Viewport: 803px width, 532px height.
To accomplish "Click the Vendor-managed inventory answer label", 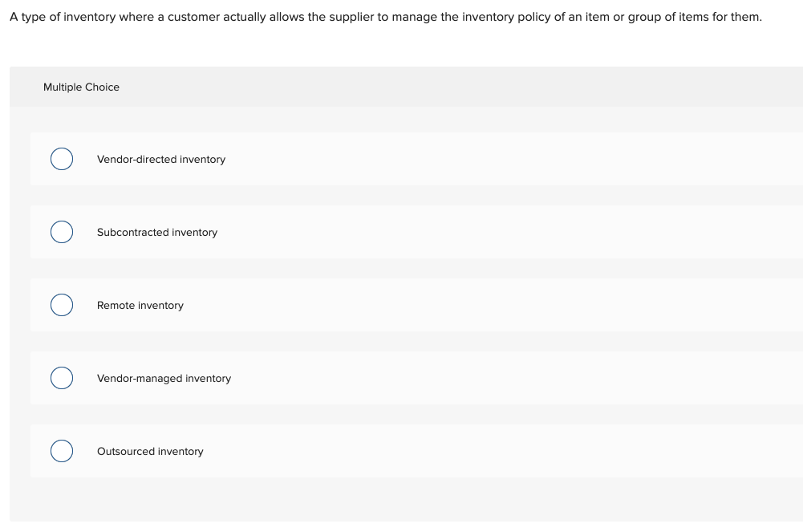I will 164,378.
